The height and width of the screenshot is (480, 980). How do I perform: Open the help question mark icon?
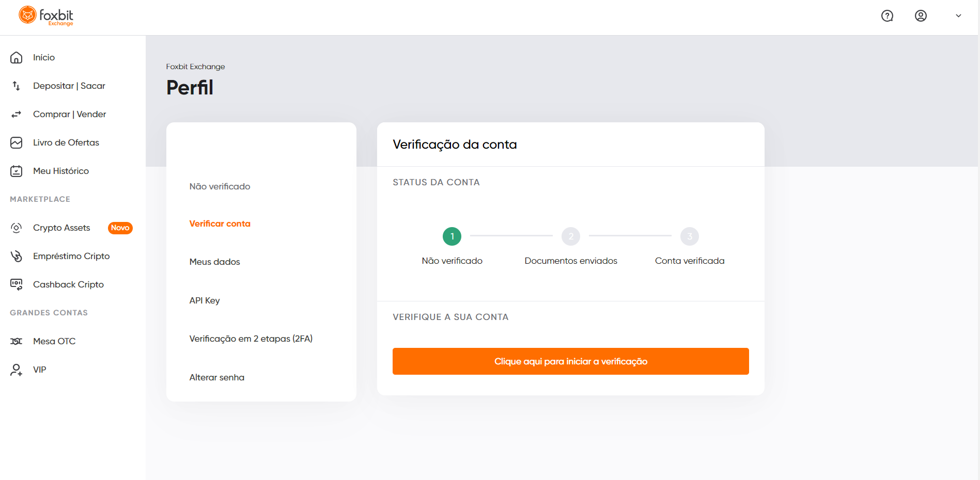tap(887, 16)
